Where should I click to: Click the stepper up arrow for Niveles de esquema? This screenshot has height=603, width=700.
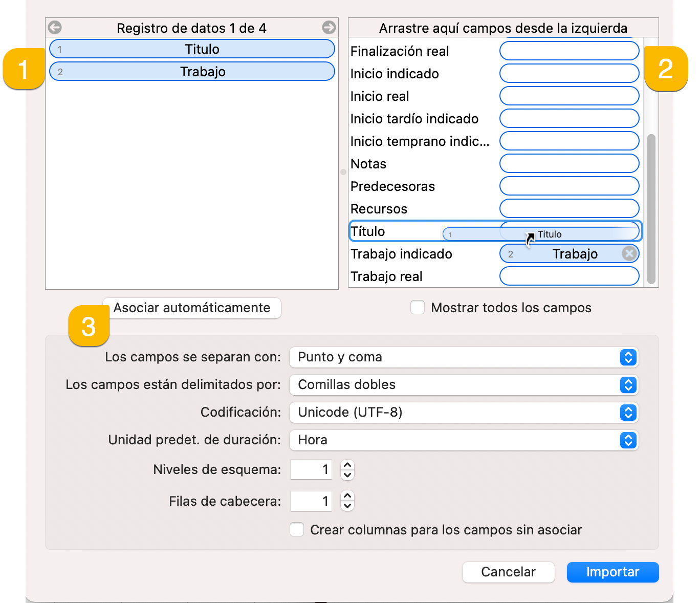click(347, 465)
